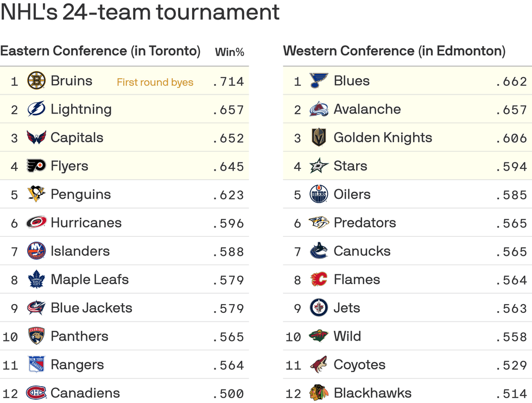Click the Penguins team logo

36,194
